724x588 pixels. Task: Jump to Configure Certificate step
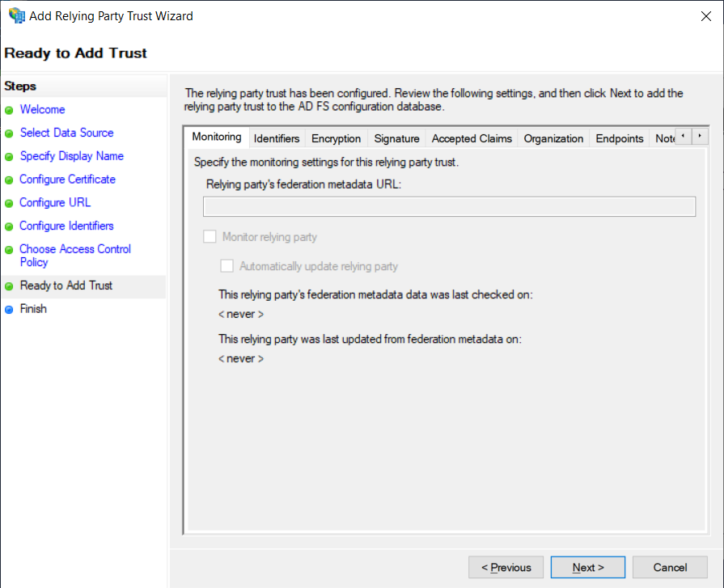point(67,180)
